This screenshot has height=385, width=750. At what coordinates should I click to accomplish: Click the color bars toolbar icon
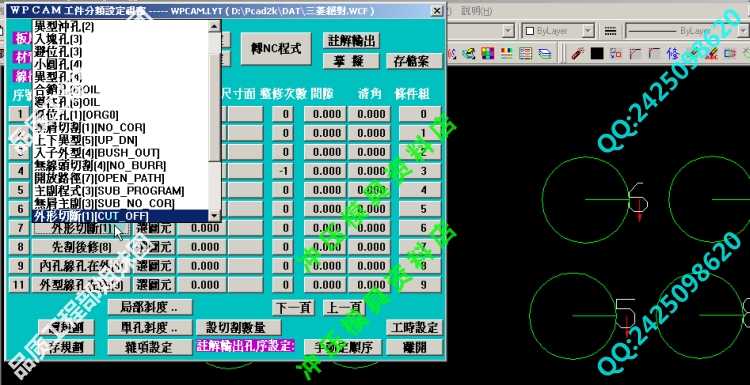pyautogui.click(x=506, y=53)
